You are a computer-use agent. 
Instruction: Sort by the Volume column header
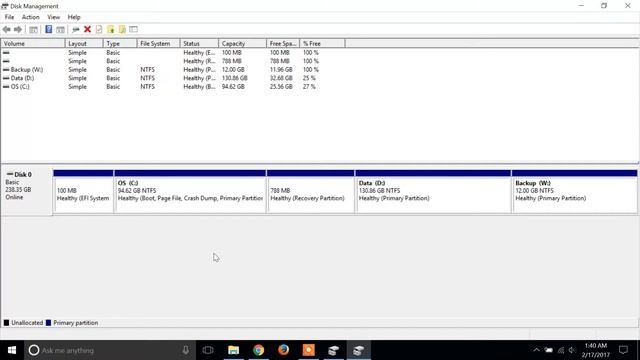(x=33, y=43)
